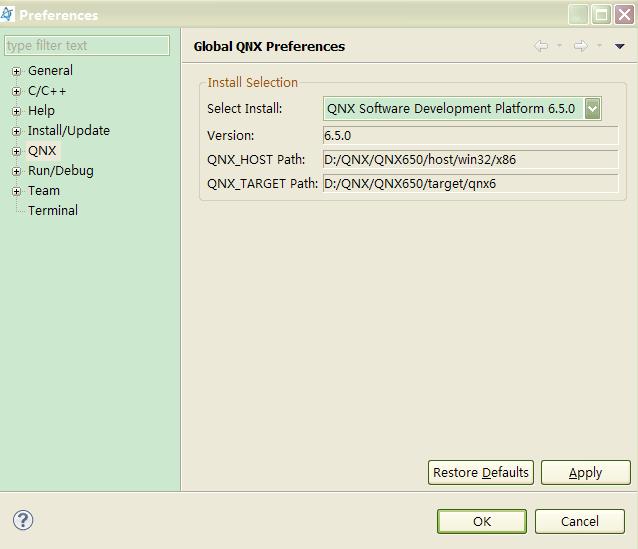
Task: Click the back navigation arrow icon
Action: coord(541,46)
